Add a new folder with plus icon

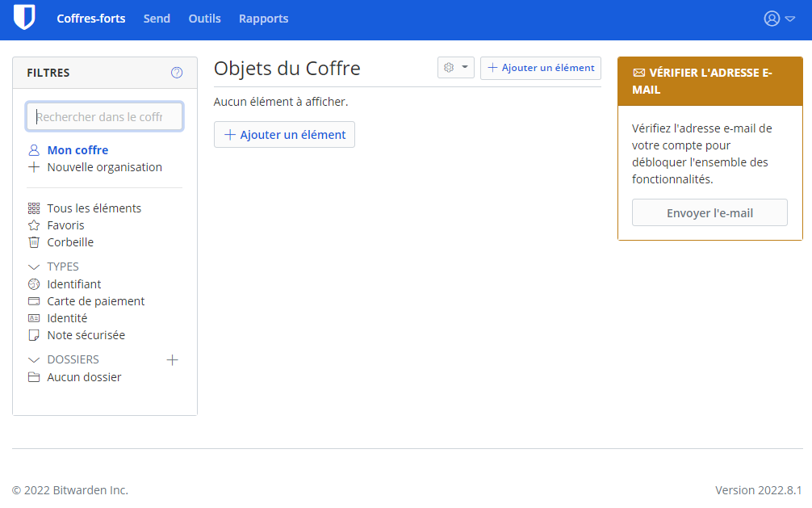point(173,360)
